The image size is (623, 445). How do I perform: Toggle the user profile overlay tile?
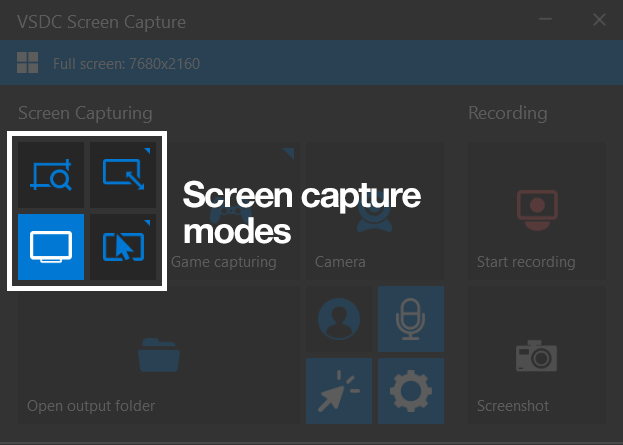pyautogui.click(x=339, y=319)
